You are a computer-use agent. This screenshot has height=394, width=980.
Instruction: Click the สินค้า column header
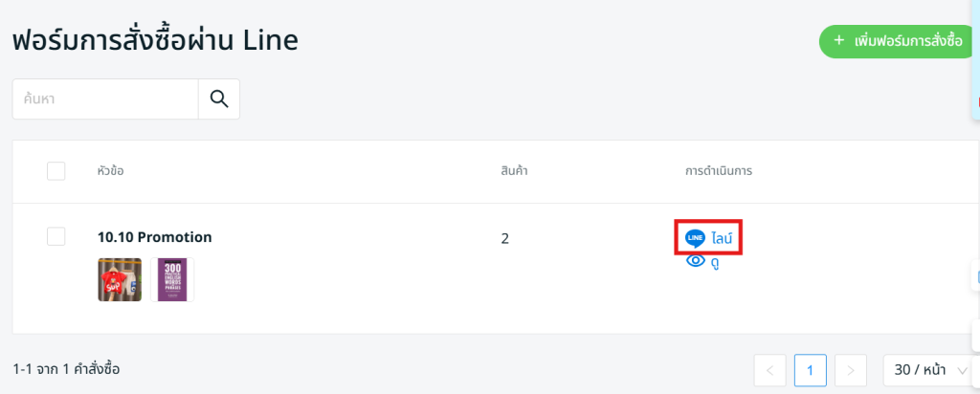click(515, 171)
